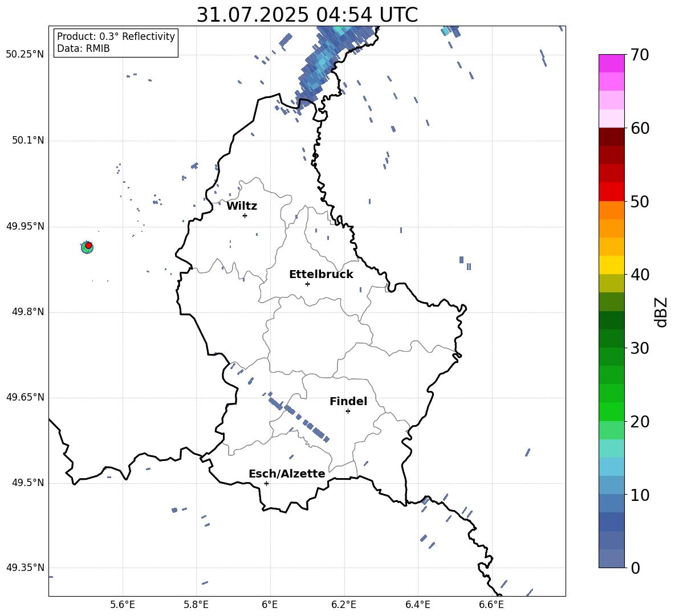The image size is (675, 616).
Task: Click the Wiltz city label
Action: (242, 206)
